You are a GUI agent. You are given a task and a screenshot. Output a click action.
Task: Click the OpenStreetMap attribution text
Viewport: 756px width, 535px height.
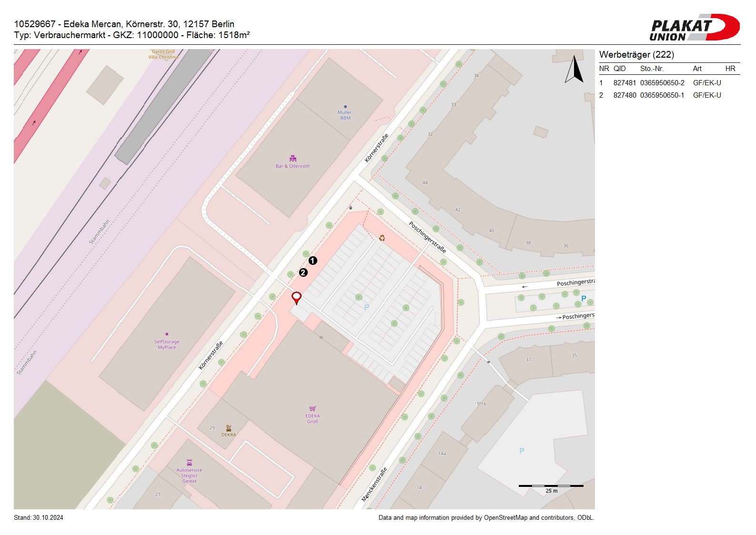486,518
